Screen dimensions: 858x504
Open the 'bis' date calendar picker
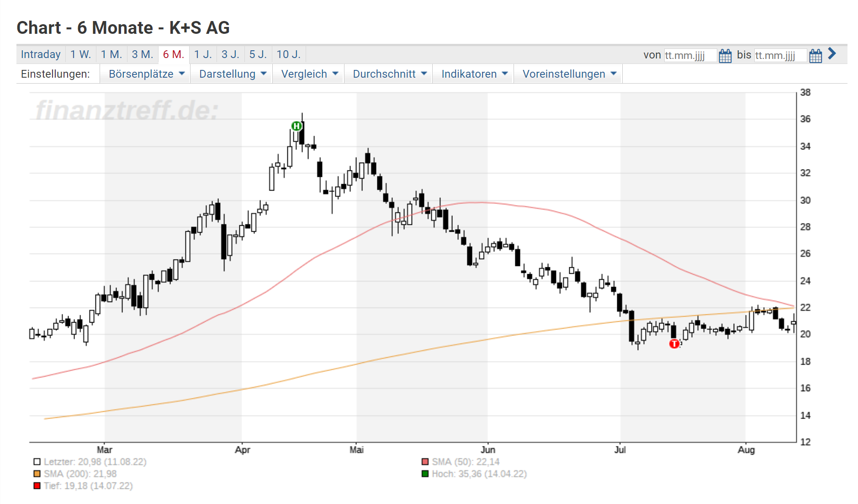coord(816,56)
